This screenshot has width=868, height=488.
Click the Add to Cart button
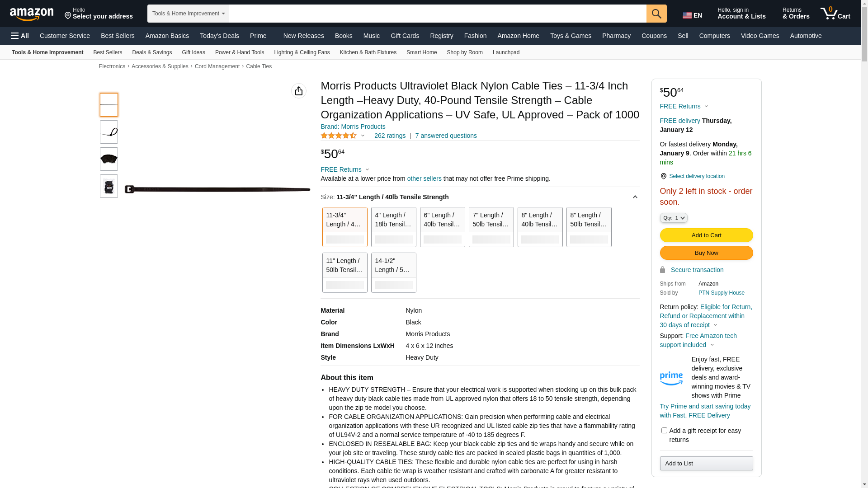[706, 235]
